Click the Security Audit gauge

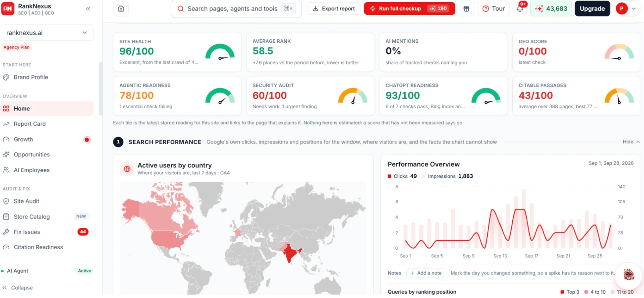353,96
